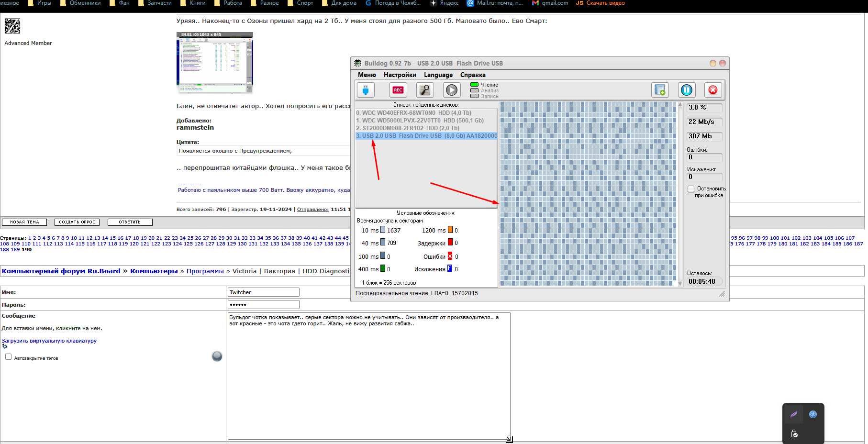
Task: Pause the scan with blue pause button
Action: point(686,90)
